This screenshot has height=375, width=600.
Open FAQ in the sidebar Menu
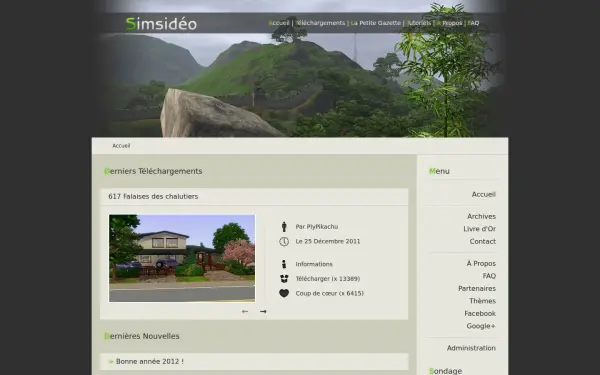(x=489, y=276)
